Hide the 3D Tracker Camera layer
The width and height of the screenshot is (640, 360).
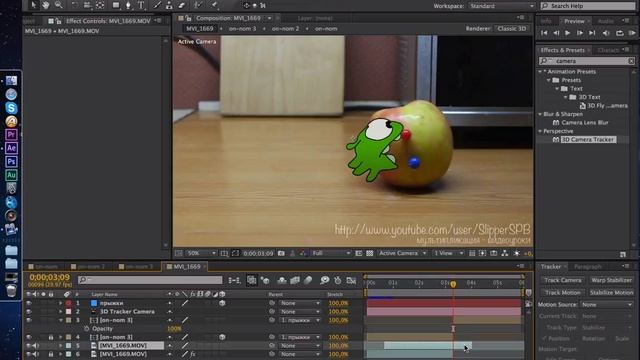(x=29, y=311)
